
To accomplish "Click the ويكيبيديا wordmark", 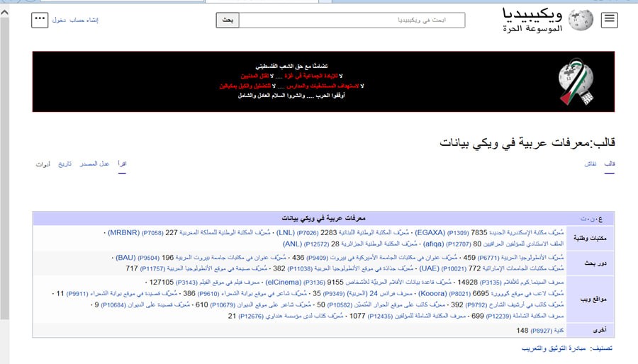I will click(x=533, y=14).
